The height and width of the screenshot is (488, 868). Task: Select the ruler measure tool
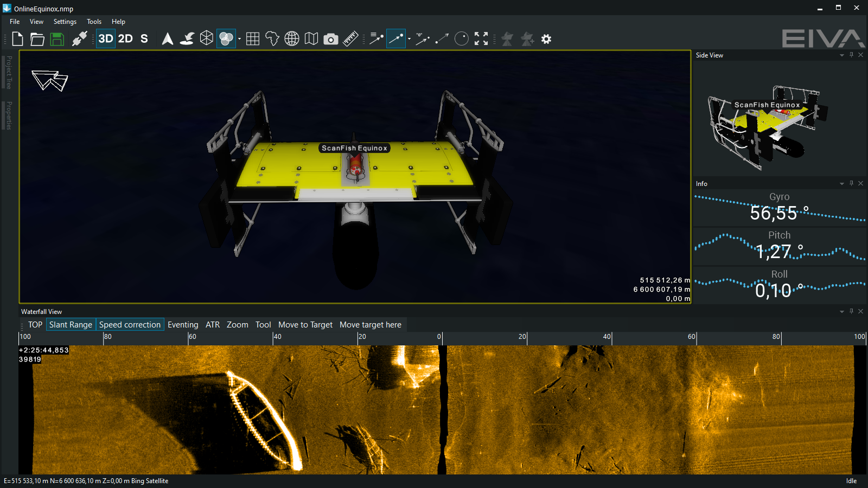point(350,39)
